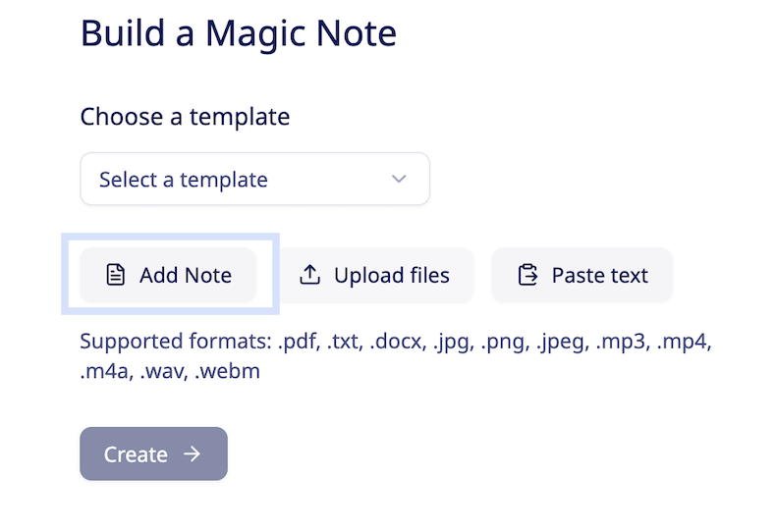Click the "Paste text" label text
Image resolution: width=776 pixels, height=532 pixels.
click(600, 275)
